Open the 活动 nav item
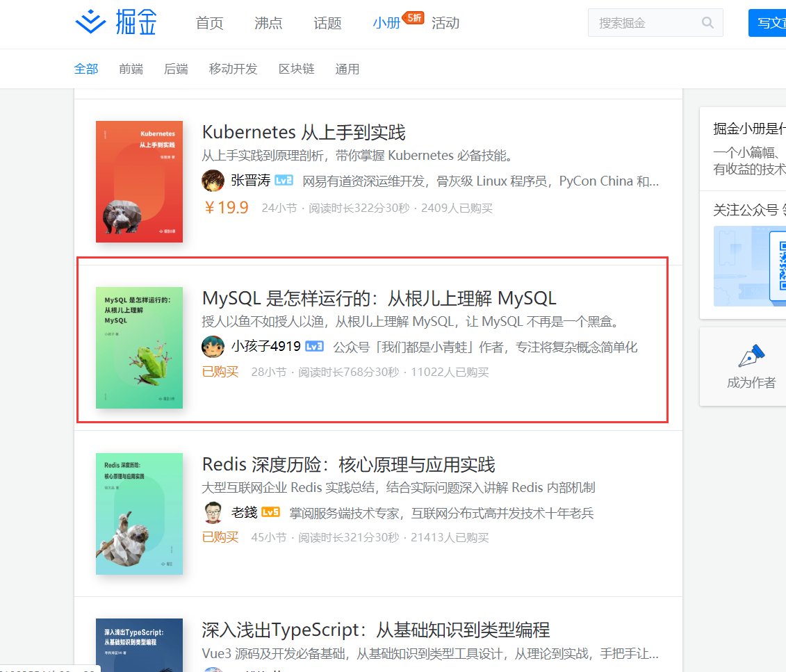786x672 pixels. [445, 23]
